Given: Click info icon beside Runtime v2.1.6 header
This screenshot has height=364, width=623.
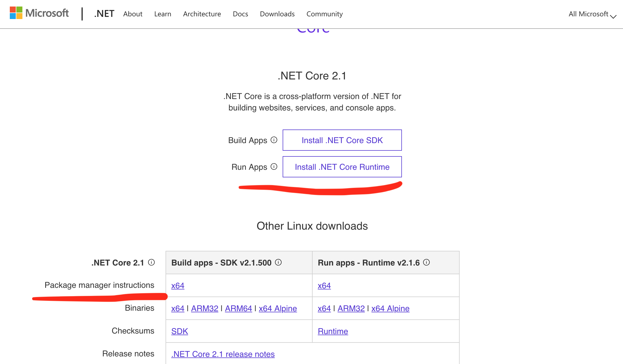Looking at the screenshot, I should [426, 262].
